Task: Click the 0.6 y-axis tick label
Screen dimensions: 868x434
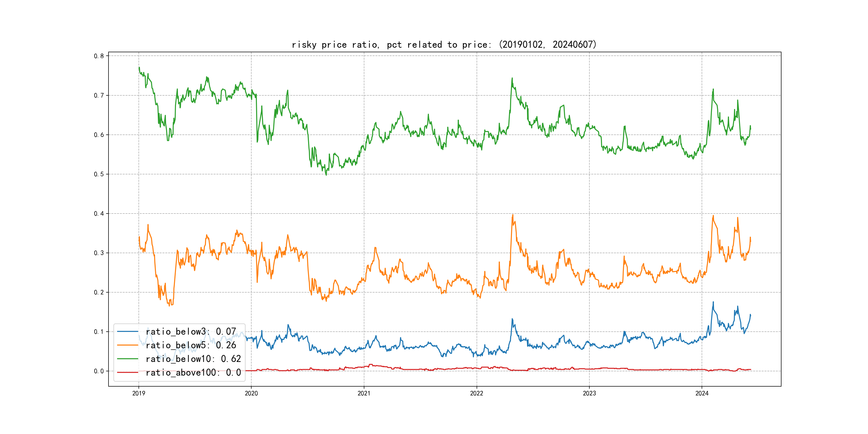Action: 99,135
